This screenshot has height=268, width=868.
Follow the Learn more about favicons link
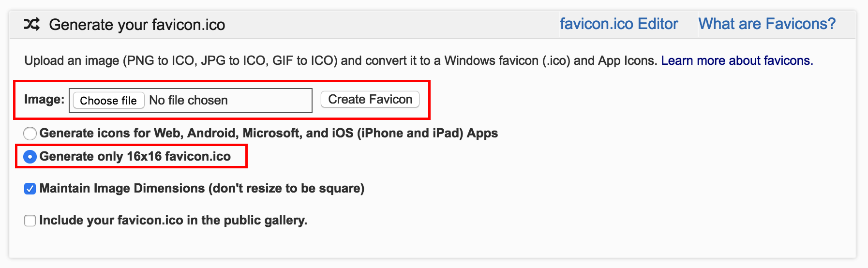[737, 60]
